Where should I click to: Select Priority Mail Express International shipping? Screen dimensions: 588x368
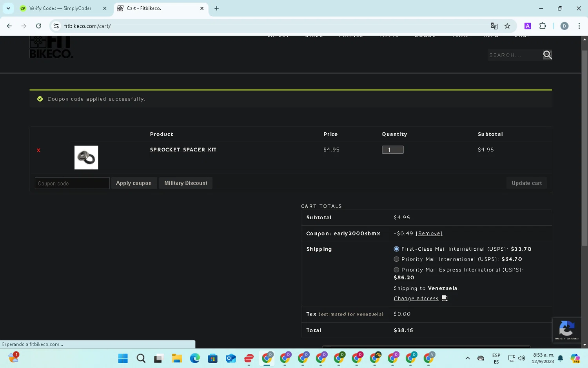tap(396, 270)
